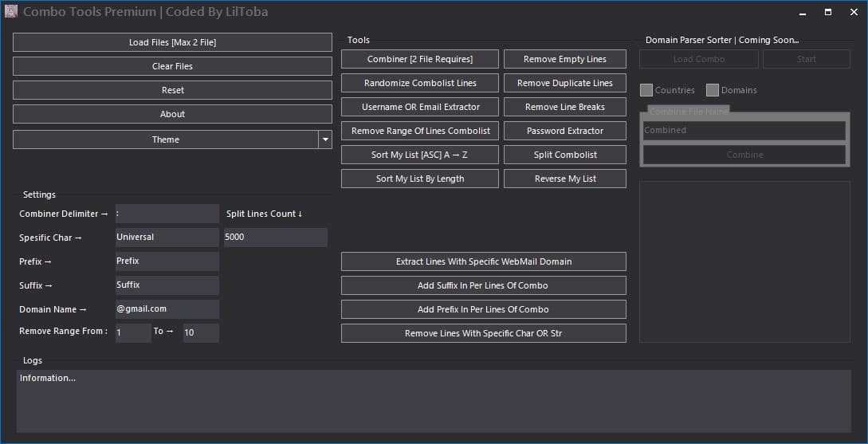The image size is (868, 444).
Task: Launch the Password Extractor tool
Action: tap(565, 131)
